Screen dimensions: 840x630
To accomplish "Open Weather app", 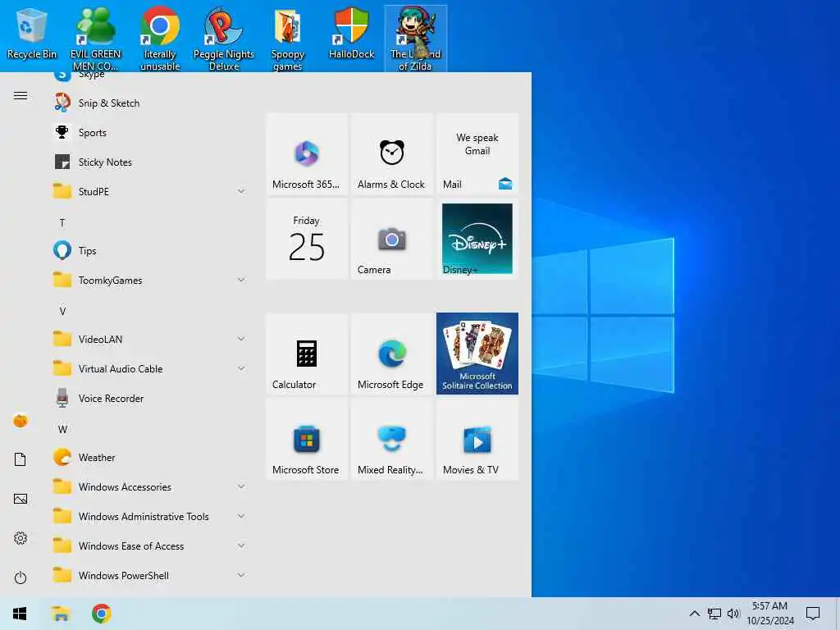I will pyautogui.click(x=150, y=458).
